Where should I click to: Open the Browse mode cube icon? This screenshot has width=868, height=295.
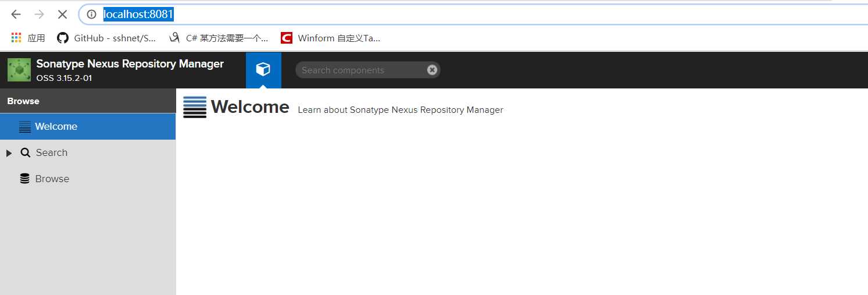click(263, 70)
